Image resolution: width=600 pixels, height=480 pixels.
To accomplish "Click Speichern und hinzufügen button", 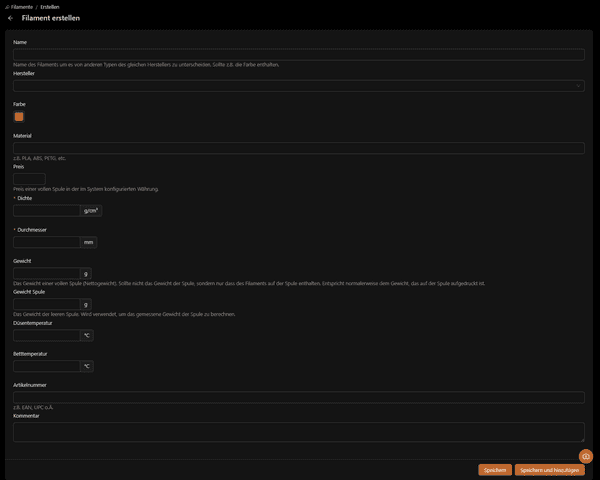I will 550,469.
